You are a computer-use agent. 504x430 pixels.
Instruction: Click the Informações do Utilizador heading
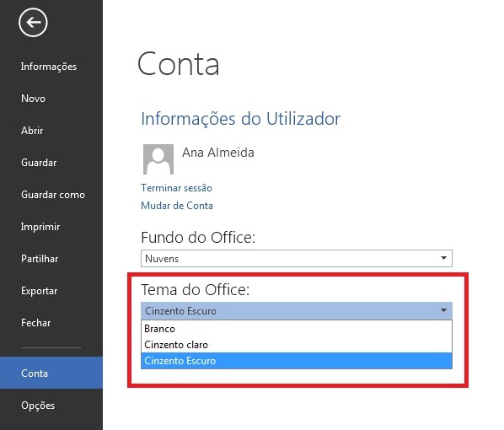click(240, 119)
